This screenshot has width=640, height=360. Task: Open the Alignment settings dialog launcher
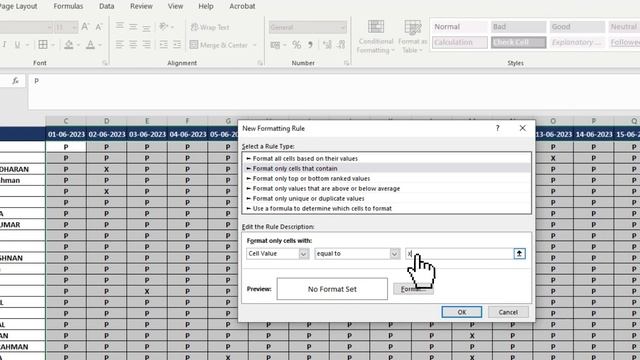tap(260, 63)
